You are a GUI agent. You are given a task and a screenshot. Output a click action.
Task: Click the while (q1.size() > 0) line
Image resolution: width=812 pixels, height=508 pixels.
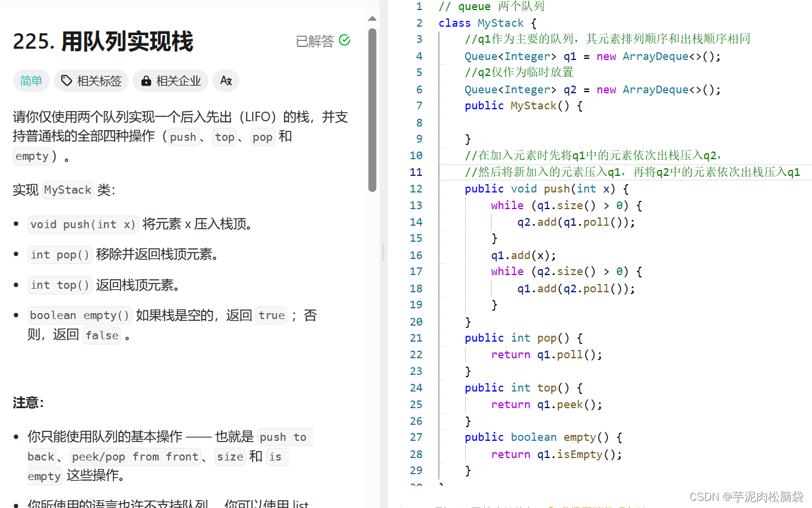(566, 206)
